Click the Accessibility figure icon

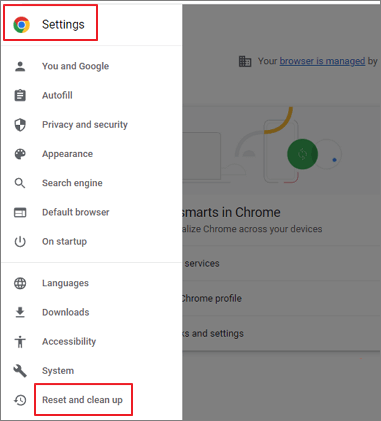pos(20,342)
